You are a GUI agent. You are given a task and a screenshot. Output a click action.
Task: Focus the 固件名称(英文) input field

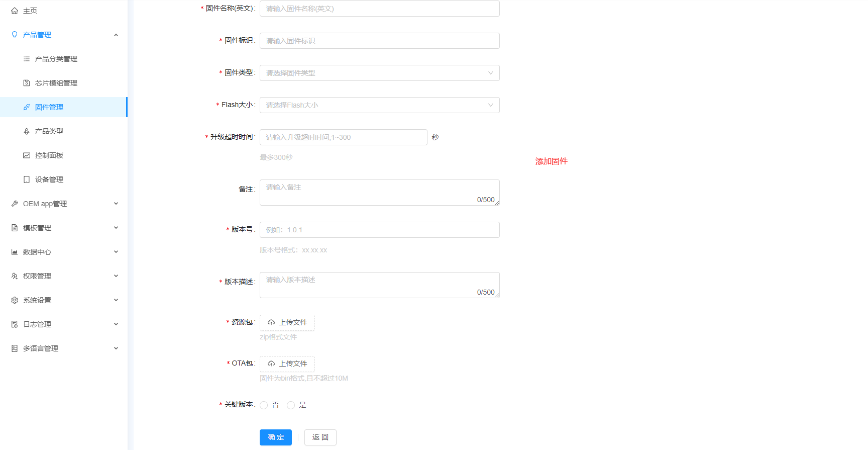[379, 9]
